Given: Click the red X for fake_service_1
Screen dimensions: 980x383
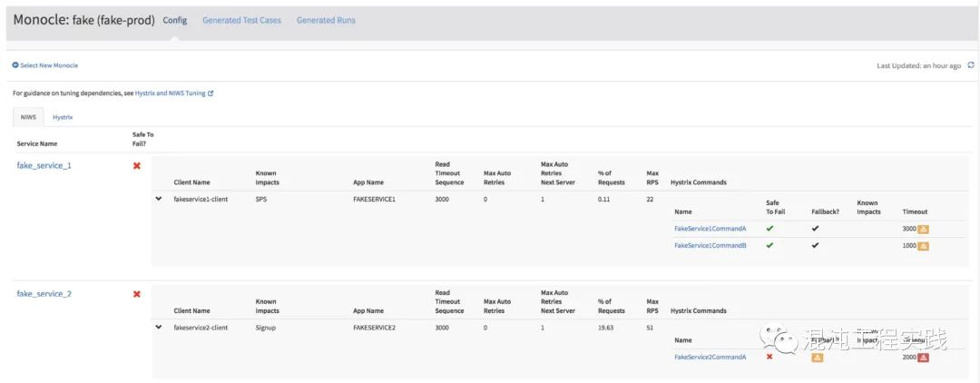Looking at the screenshot, I should pyautogui.click(x=137, y=165).
